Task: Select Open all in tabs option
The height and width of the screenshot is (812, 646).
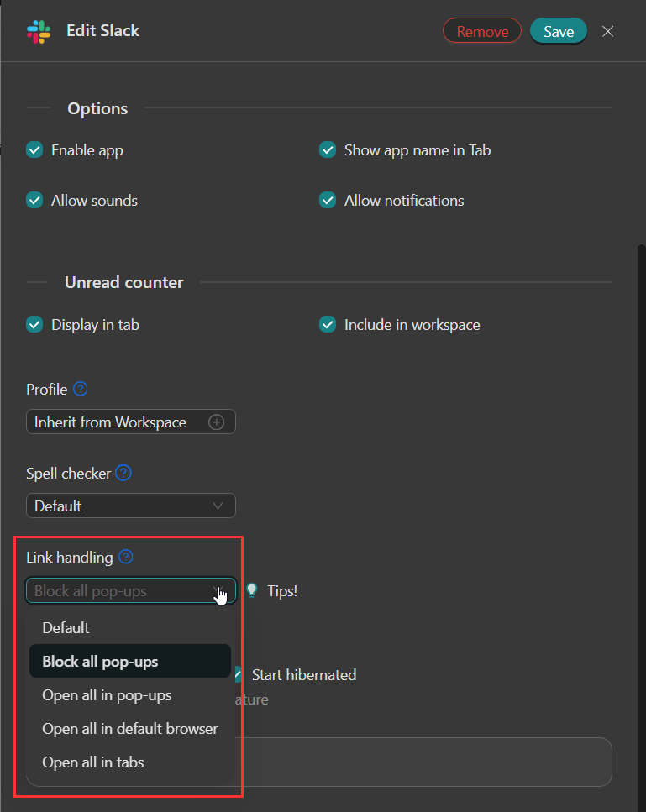Action: pos(130,762)
